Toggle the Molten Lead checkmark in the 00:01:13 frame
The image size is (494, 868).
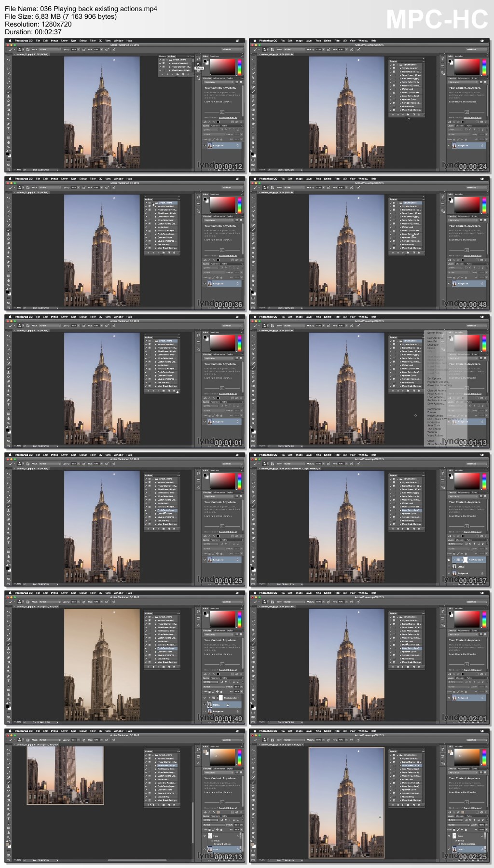[x=390, y=365]
